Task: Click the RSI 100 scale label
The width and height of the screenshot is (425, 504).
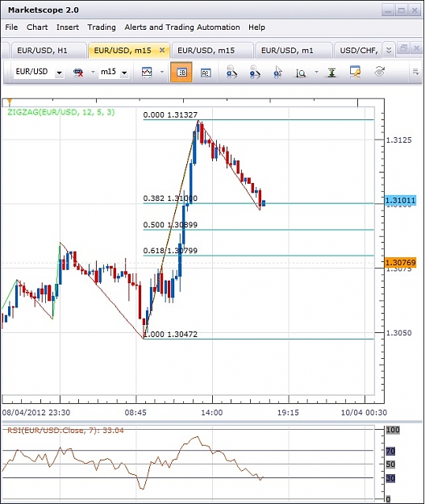Action: [393, 430]
